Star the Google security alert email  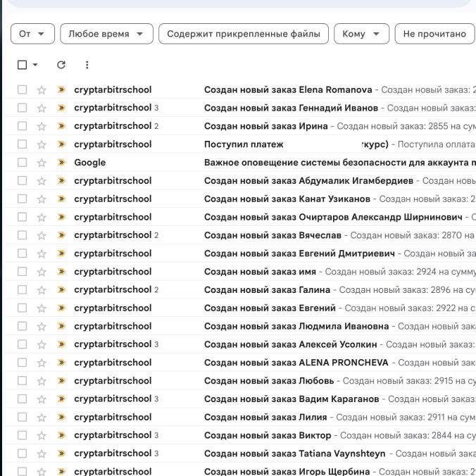point(42,163)
